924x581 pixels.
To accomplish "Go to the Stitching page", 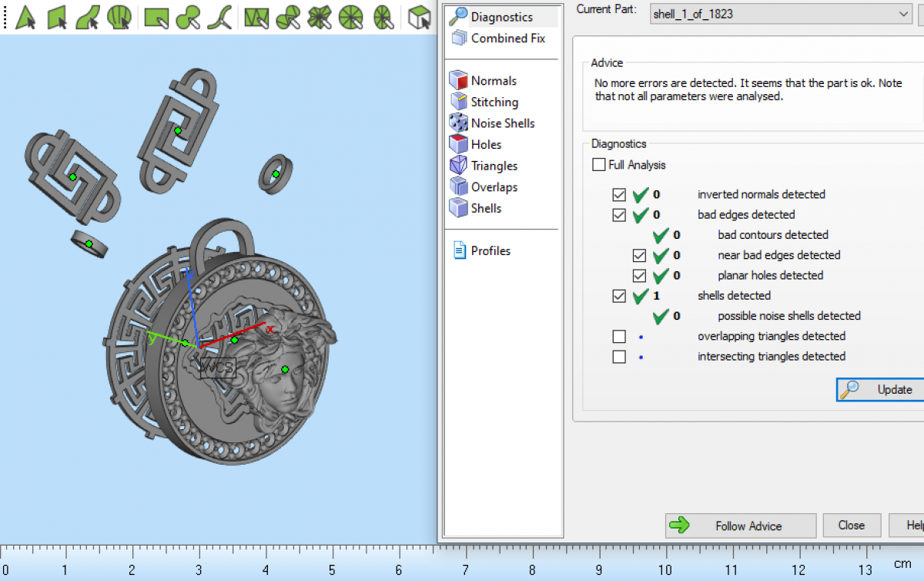I will point(494,102).
